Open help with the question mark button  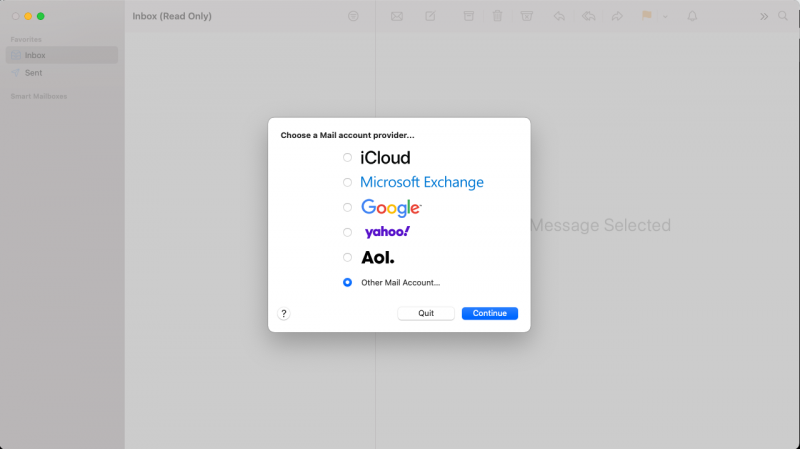pyautogui.click(x=284, y=313)
